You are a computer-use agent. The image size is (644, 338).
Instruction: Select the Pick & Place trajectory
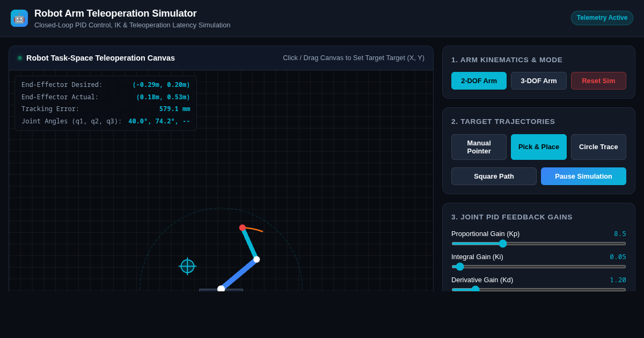coord(539,147)
